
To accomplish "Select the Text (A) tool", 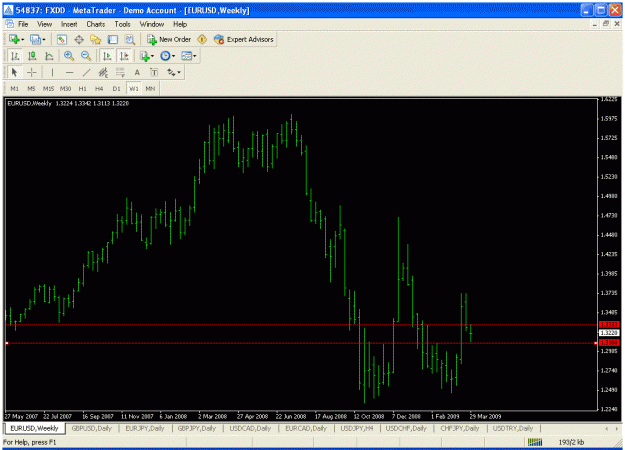I will (x=137, y=73).
